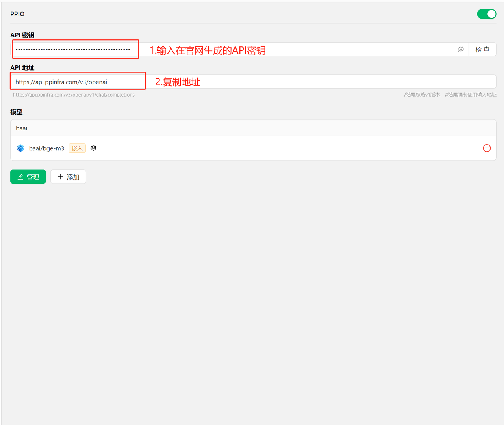Click the API 地址 URL input field

(x=253, y=82)
